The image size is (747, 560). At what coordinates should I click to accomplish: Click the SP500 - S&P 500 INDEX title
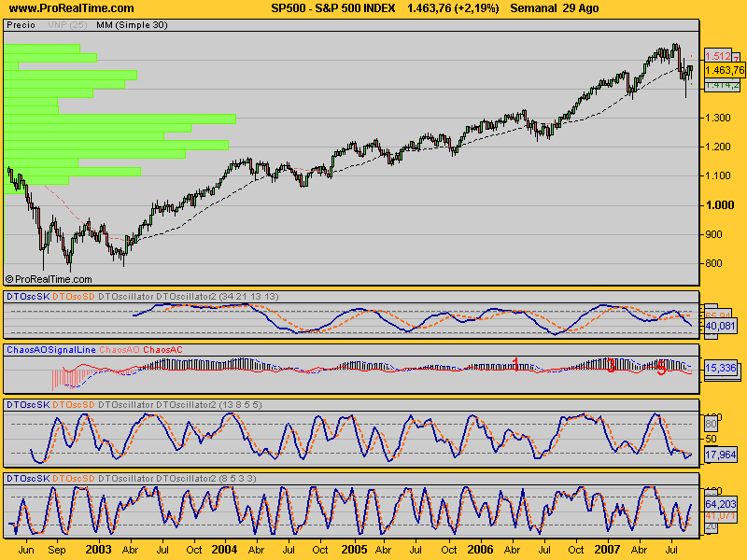(x=333, y=8)
